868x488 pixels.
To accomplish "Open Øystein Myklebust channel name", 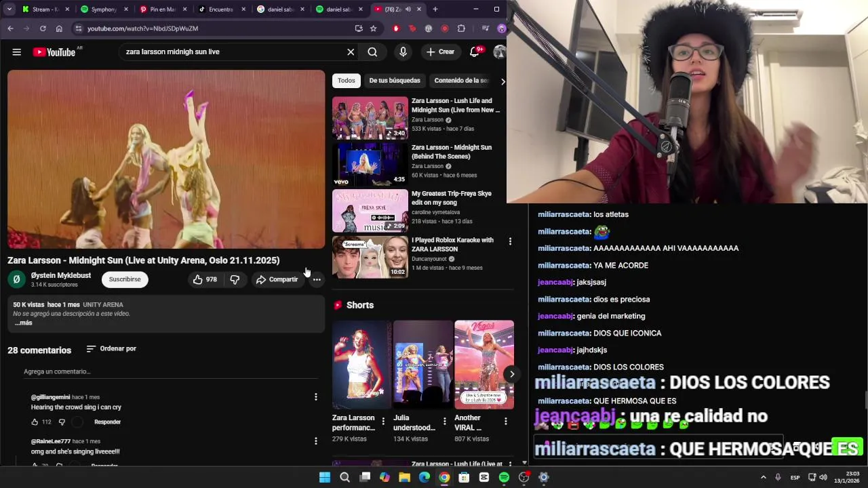I will point(61,275).
